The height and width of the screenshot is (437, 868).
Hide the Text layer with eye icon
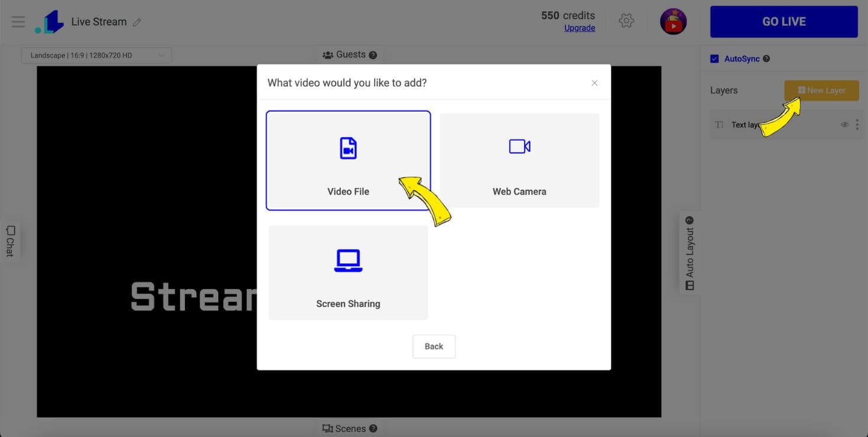coord(844,125)
